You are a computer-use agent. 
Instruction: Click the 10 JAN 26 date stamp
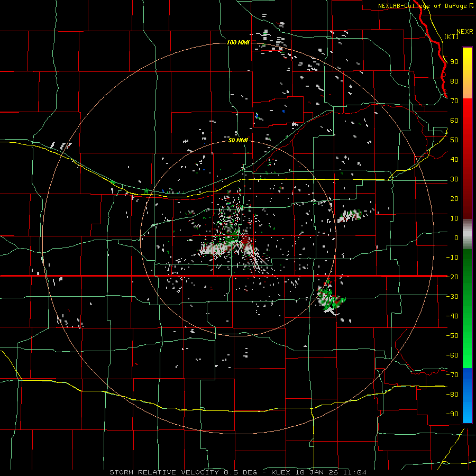317,472
